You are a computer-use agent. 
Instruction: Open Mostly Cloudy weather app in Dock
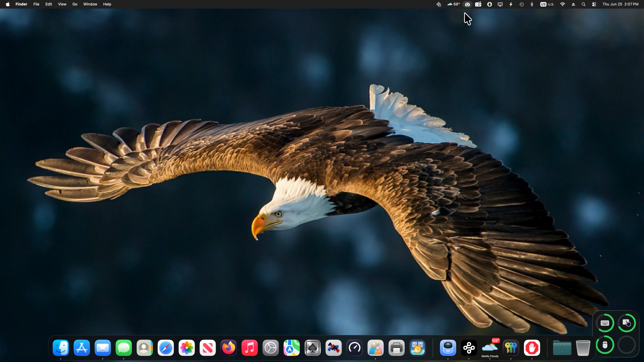click(490, 348)
